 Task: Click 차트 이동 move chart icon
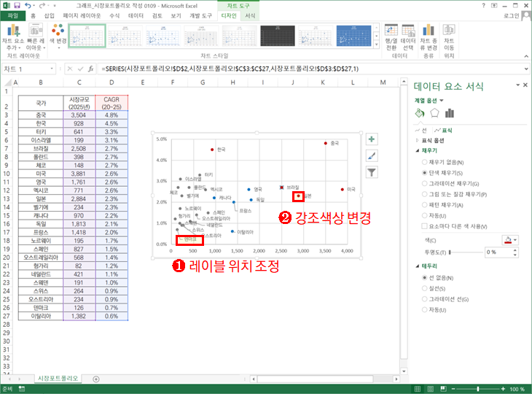pyautogui.click(x=449, y=37)
